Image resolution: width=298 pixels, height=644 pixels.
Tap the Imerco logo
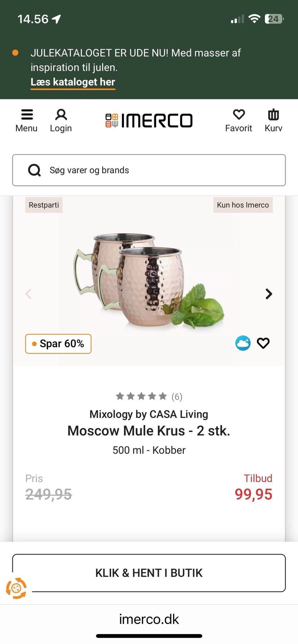pyautogui.click(x=149, y=121)
